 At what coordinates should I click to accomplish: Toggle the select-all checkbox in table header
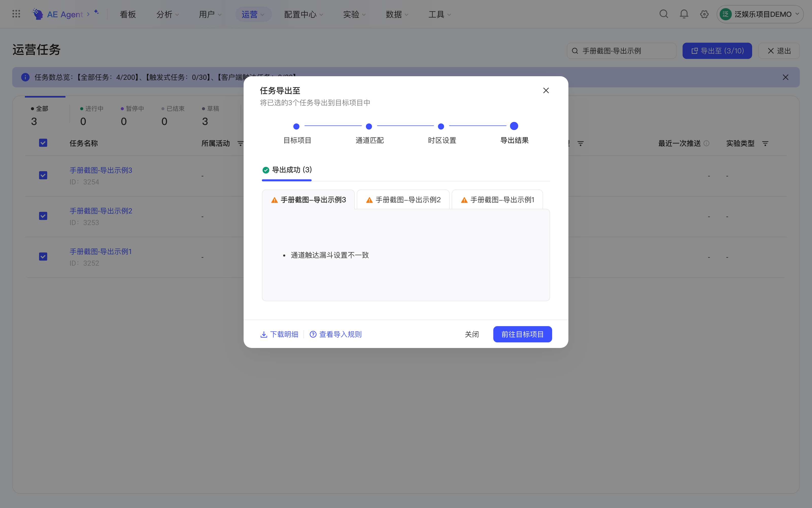pyautogui.click(x=43, y=143)
